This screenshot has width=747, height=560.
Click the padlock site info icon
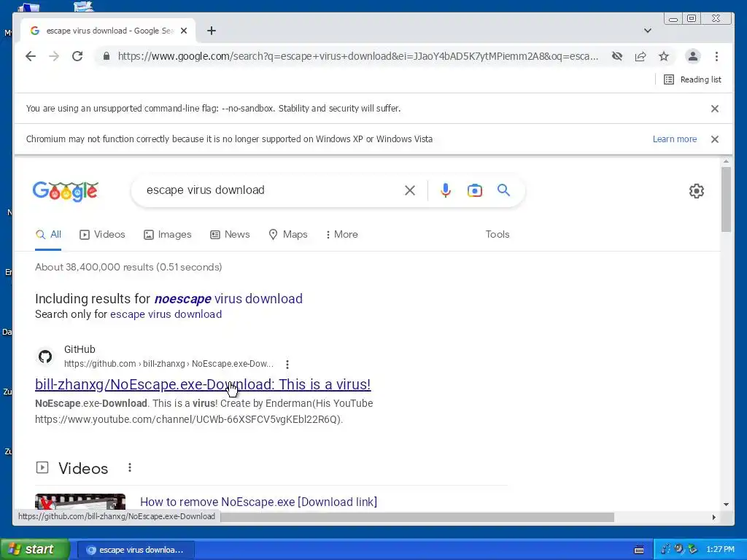tap(107, 56)
